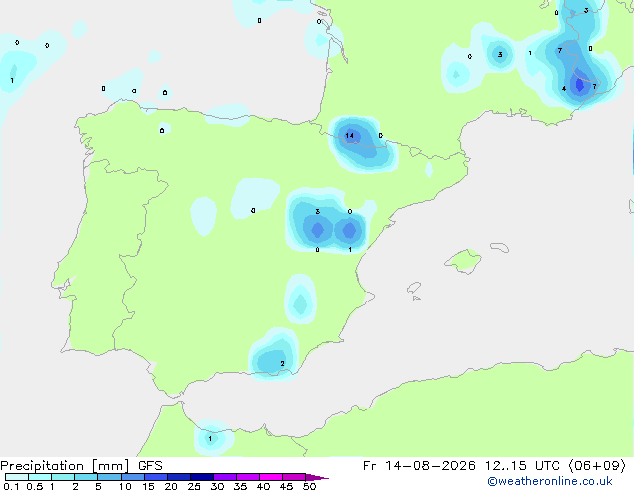Click the 14 precipitation value over the Pyrenees
Screen dimensions: 634x490
point(349,135)
